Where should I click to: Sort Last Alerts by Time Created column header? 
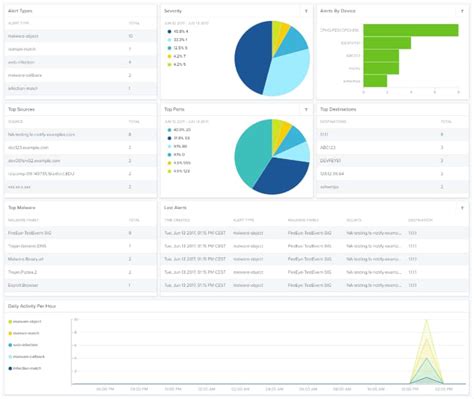(177, 220)
